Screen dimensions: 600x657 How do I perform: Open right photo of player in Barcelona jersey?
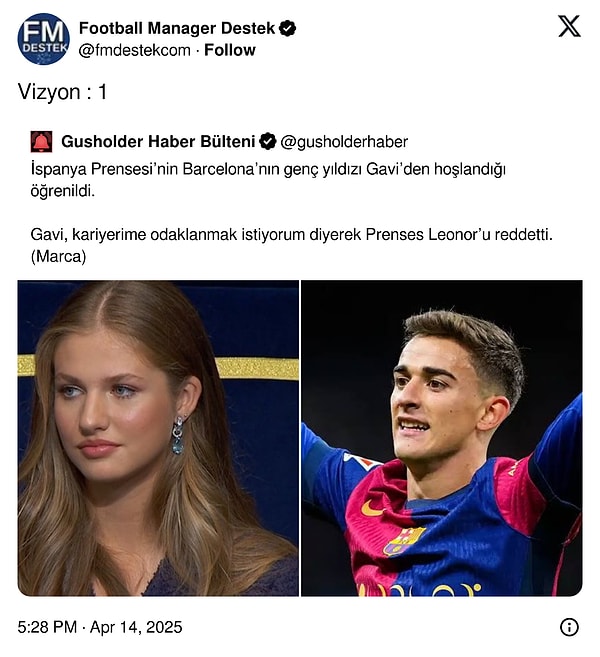click(441, 437)
